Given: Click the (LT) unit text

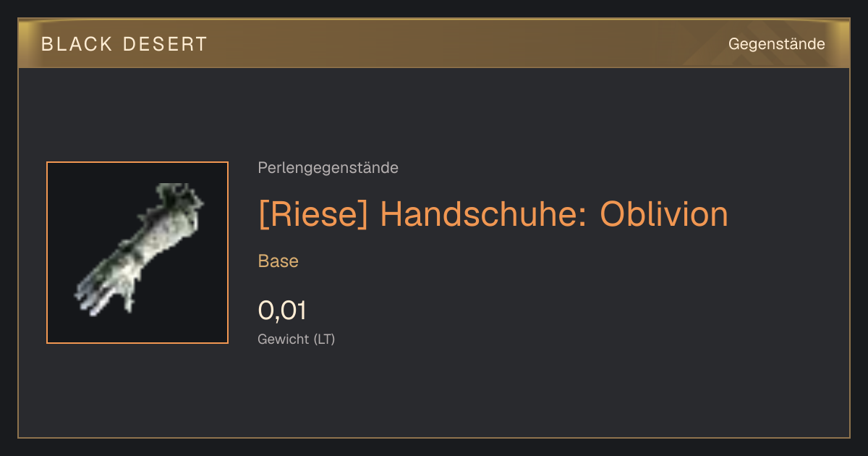Looking at the screenshot, I should click(324, 339).
